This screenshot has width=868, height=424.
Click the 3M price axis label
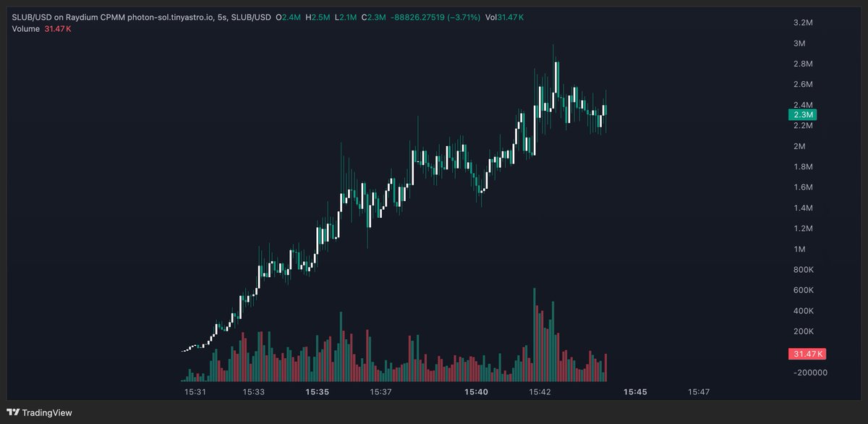799,43
